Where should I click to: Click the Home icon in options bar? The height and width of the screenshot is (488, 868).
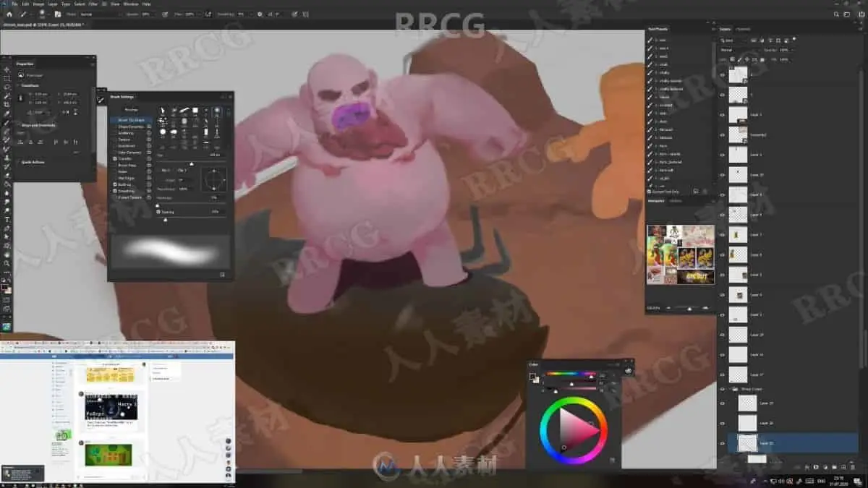[x=9, y=14]
